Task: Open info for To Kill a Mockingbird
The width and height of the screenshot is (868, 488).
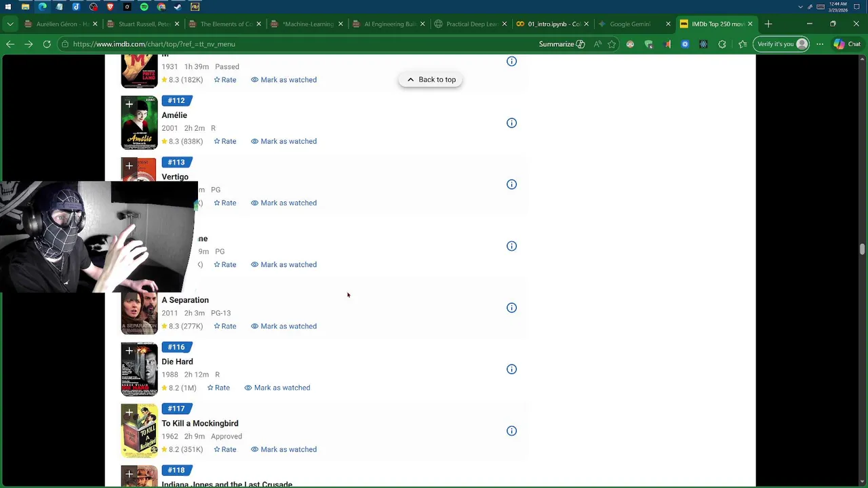Action: (511, 431)
